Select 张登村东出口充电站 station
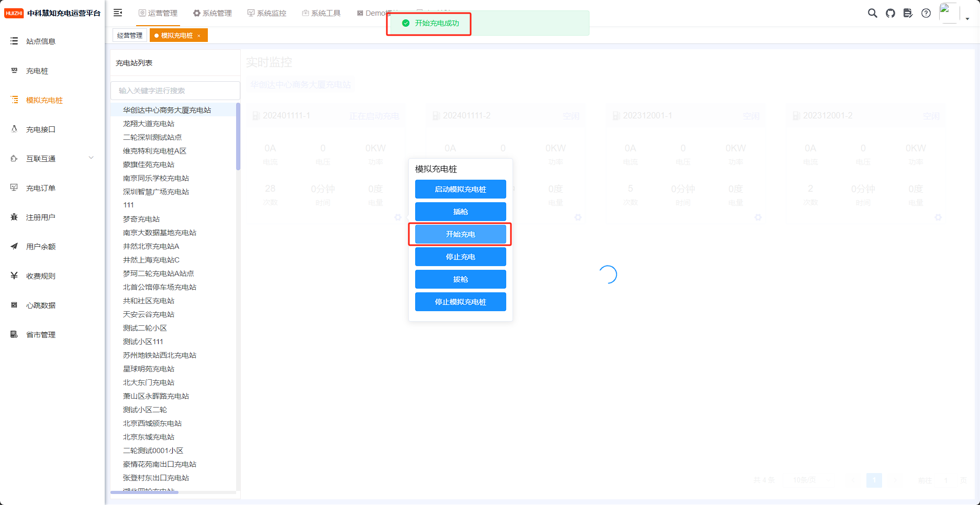This screenshot has height=505, width=980. [156, 478]
